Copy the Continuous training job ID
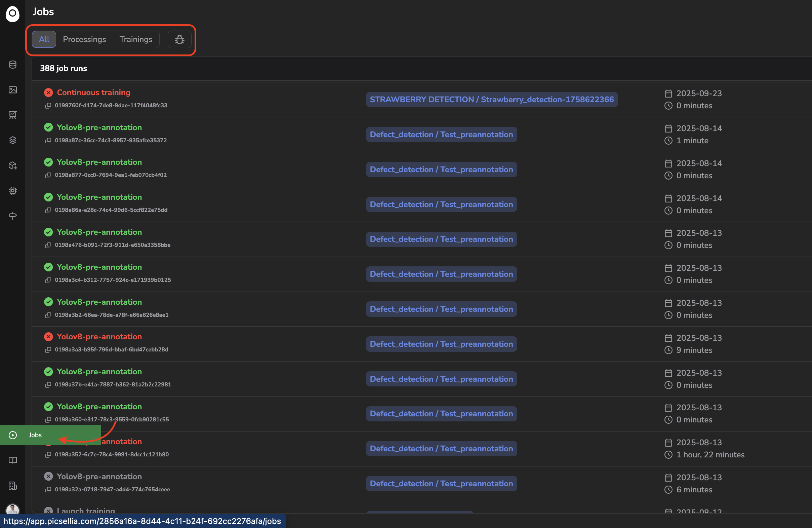Screen dimensions: 812x528 (48, 106)
